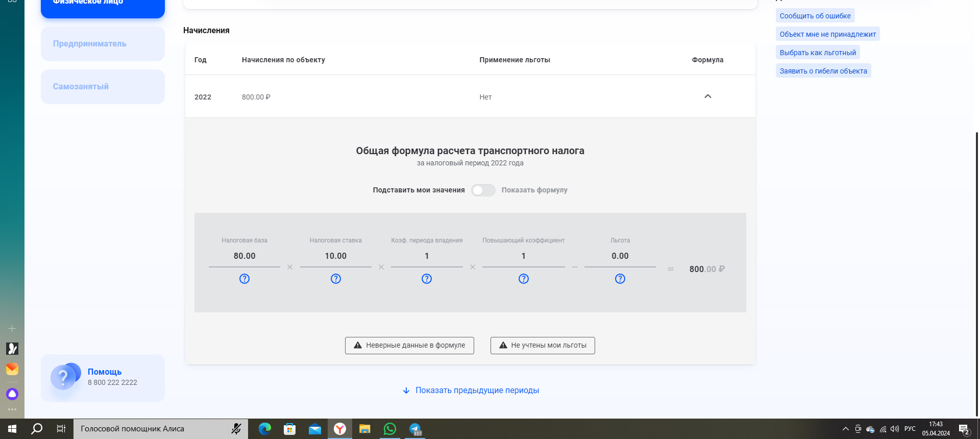This screenshot has height=439, width=980.
Task: Open help for Налоговая база value
Action: [x=244, y=279]
